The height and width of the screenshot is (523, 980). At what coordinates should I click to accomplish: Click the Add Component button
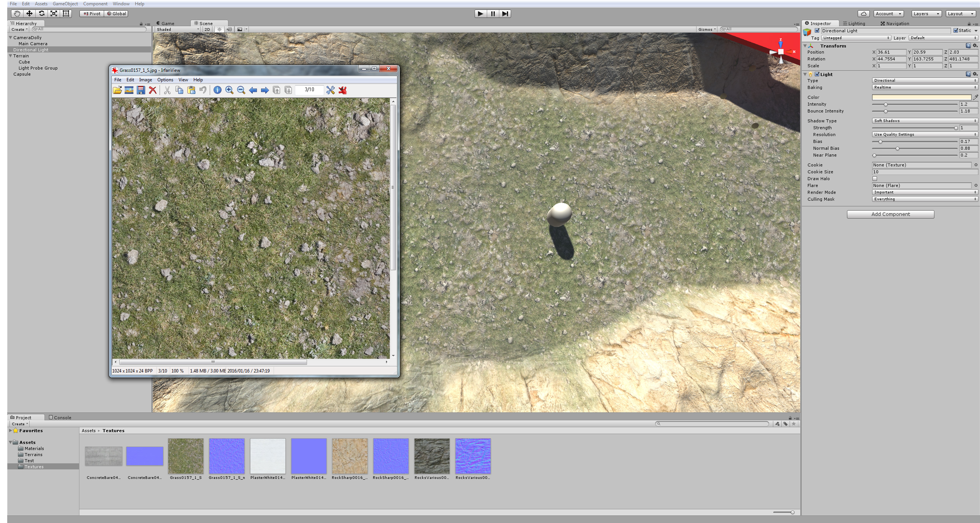pos(890,214)
